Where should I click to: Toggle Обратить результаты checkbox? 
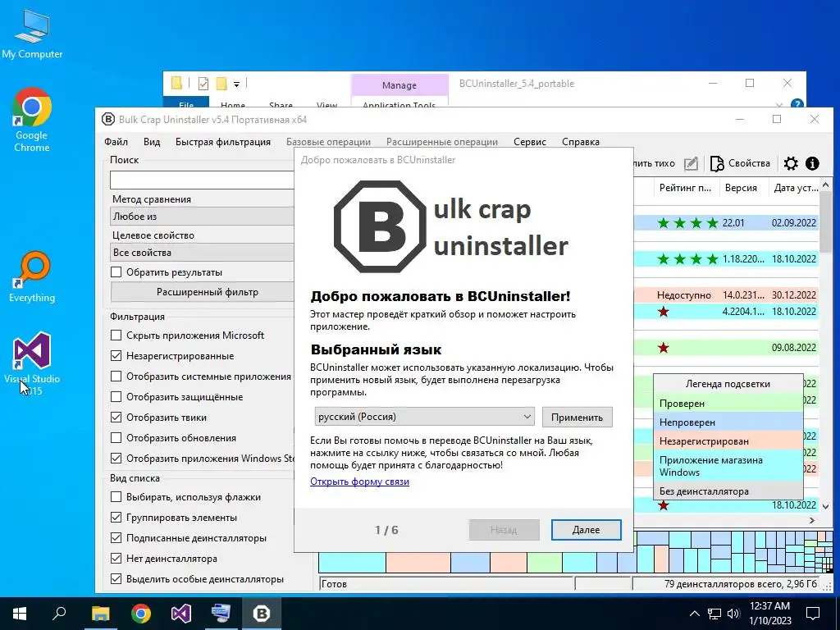[x=116, y=272]
